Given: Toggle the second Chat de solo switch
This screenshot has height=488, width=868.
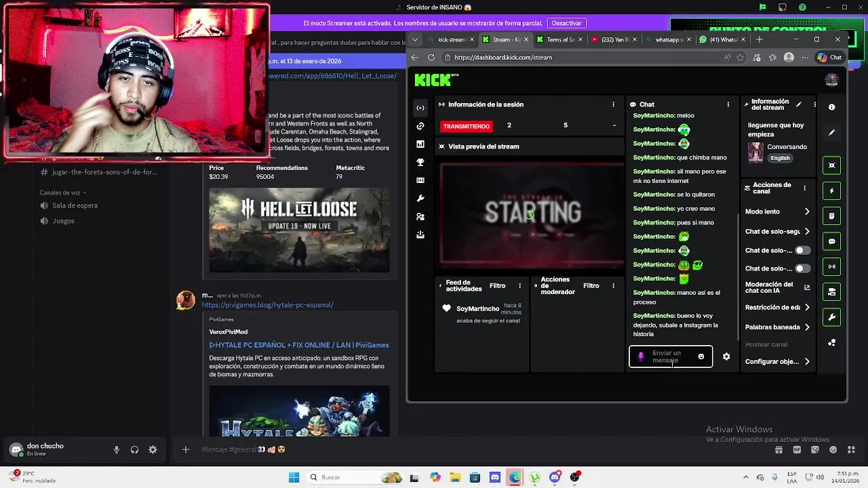Looking at the screenshot, I should click(x=802, y=268).
